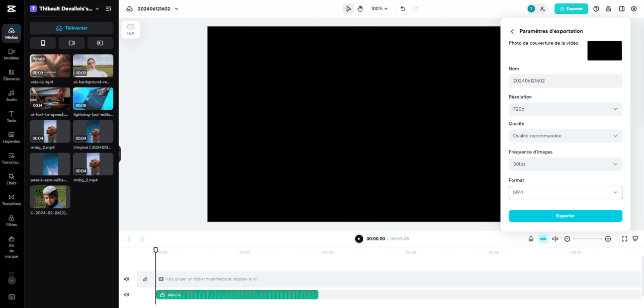Click the user avatar T

tap(531, 9)
